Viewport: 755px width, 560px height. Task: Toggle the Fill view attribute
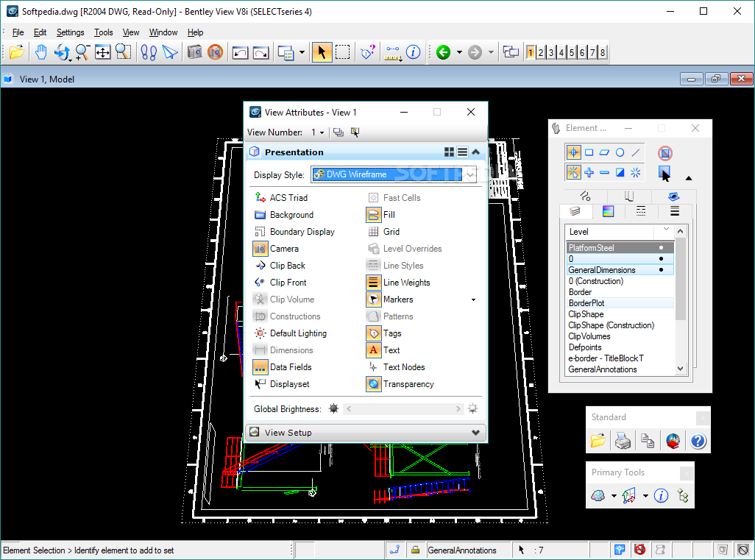[374, 215]
